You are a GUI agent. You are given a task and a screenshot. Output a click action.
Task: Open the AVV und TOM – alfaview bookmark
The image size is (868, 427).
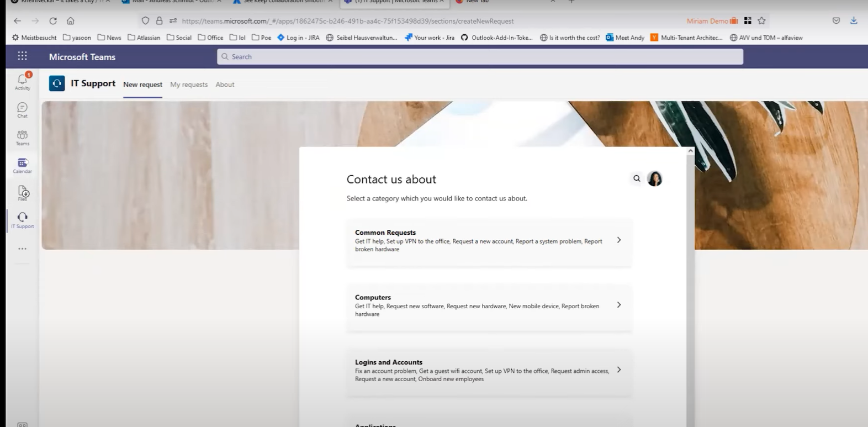[x=766, y=38]
